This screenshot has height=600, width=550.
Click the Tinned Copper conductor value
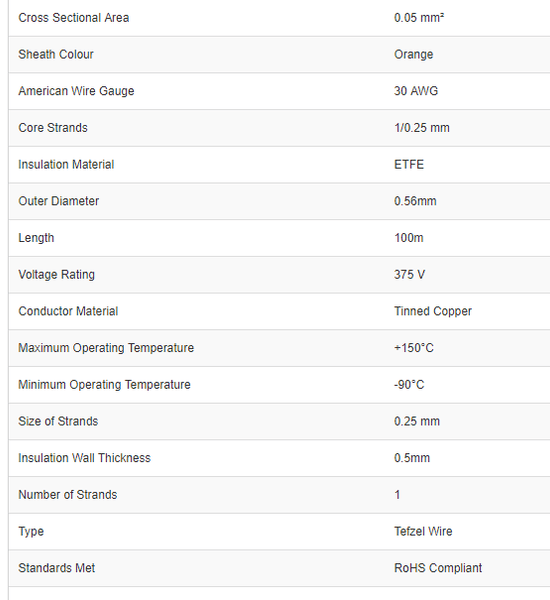[433, 311]
